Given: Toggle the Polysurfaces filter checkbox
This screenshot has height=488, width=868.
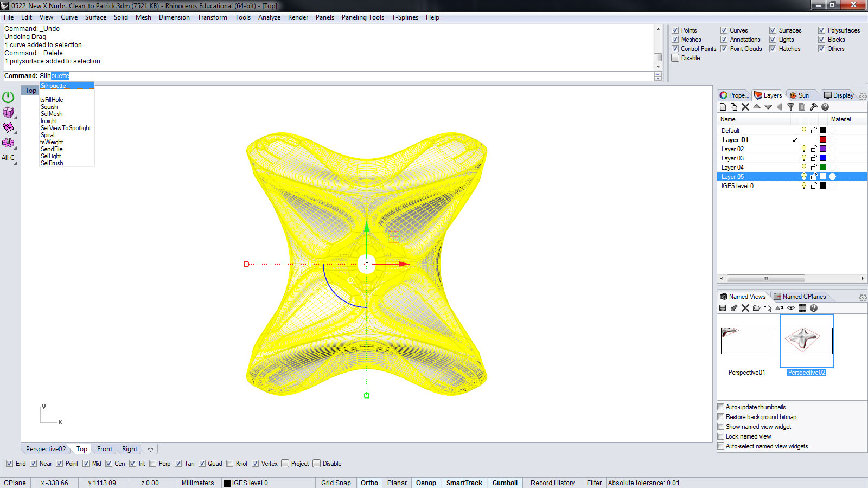Looking at the screenshot, I should point(822,30).
